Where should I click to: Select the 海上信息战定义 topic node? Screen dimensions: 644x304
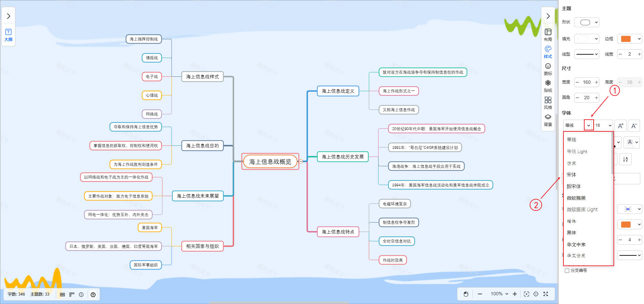click(338, 91)
